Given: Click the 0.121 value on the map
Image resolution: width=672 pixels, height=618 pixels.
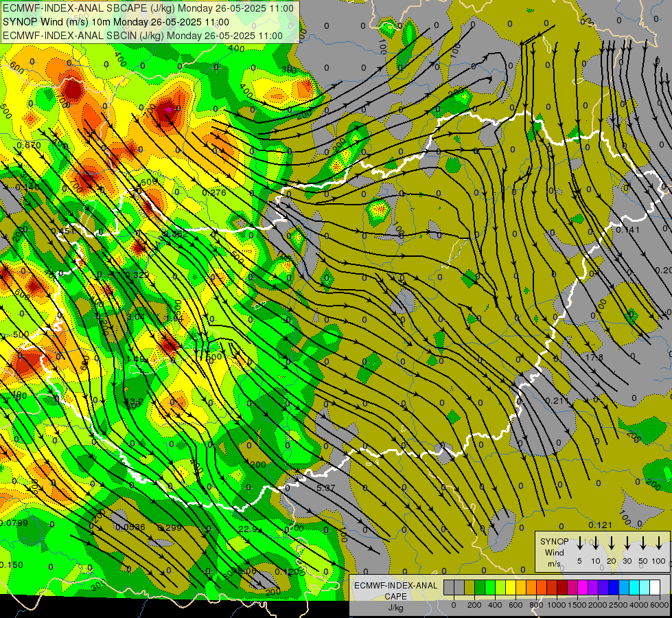Looking at the screenshot, I should tap(601, 525).
